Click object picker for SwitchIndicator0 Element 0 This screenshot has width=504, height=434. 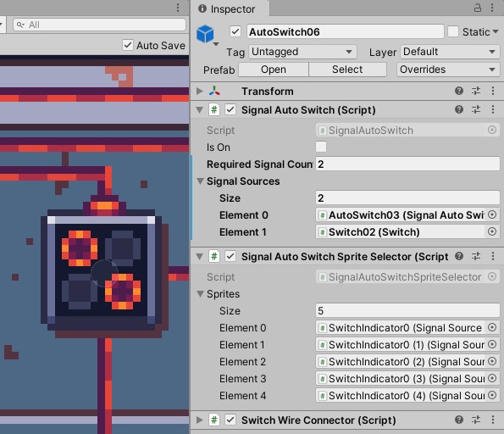[492, 327]
